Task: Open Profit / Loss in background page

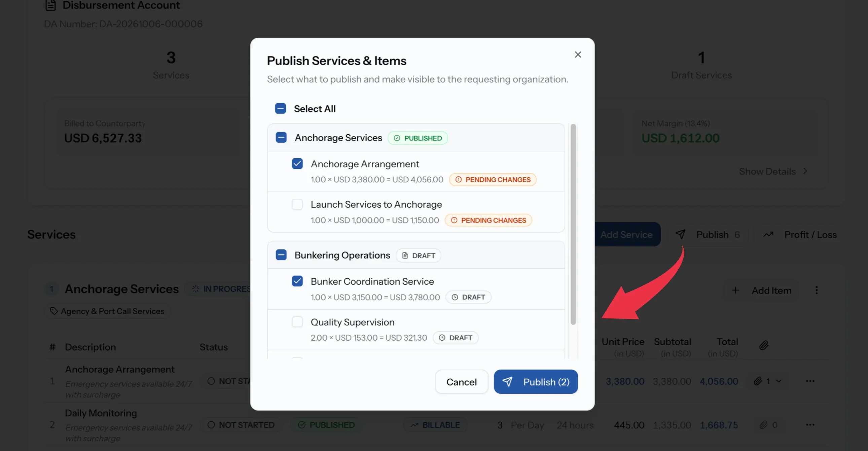Action: tap(800, 235)
